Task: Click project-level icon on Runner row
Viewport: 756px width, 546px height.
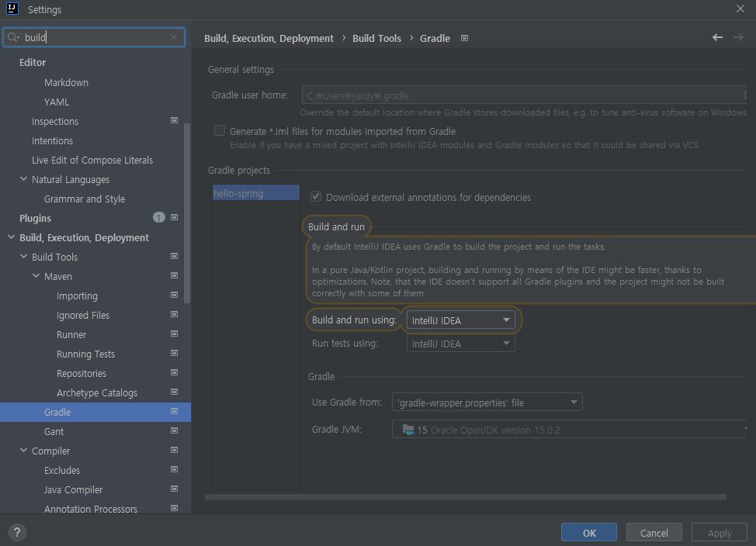Action: click(x=174, y=333)
